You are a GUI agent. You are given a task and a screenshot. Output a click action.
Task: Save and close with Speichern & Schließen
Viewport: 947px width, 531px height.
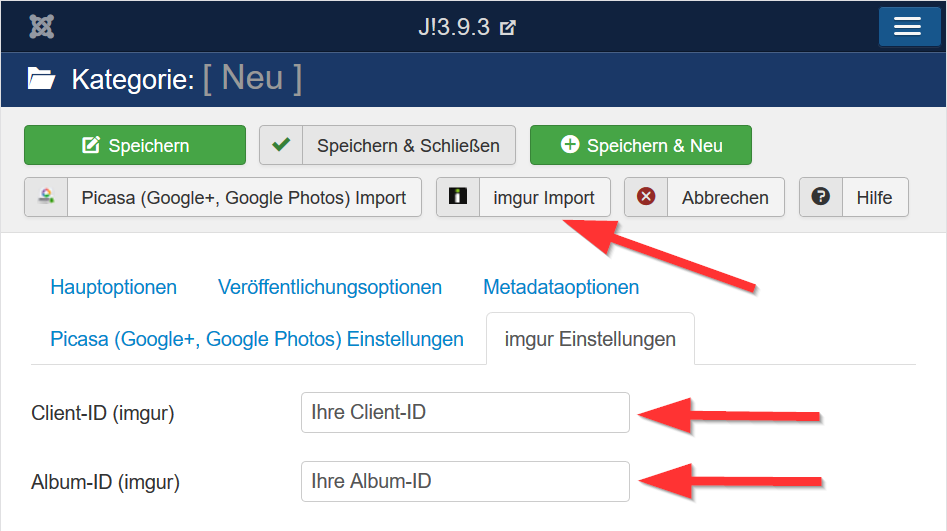387,145
